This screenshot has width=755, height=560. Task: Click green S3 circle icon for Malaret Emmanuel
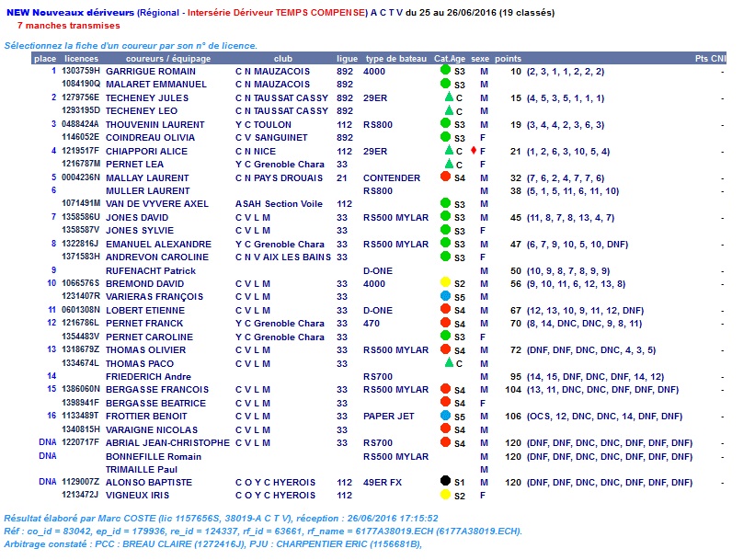click(x=445, y=84)
